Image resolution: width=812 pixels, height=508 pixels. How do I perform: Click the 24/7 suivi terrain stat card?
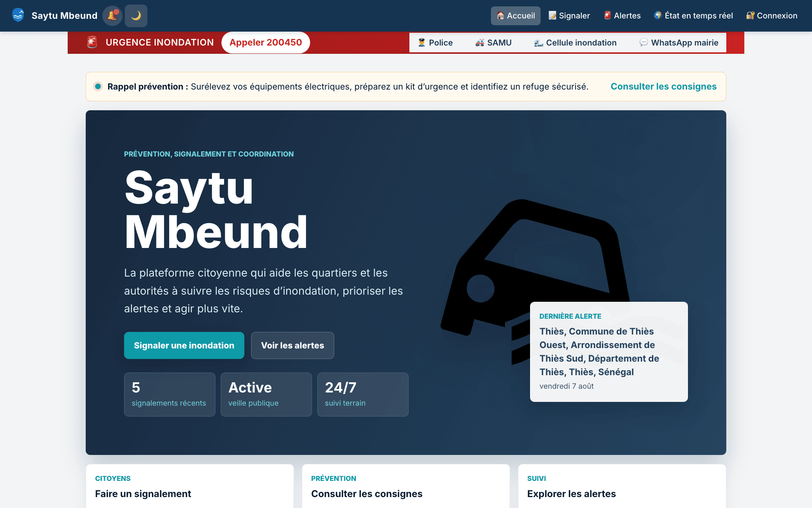(x=363, y=394)
